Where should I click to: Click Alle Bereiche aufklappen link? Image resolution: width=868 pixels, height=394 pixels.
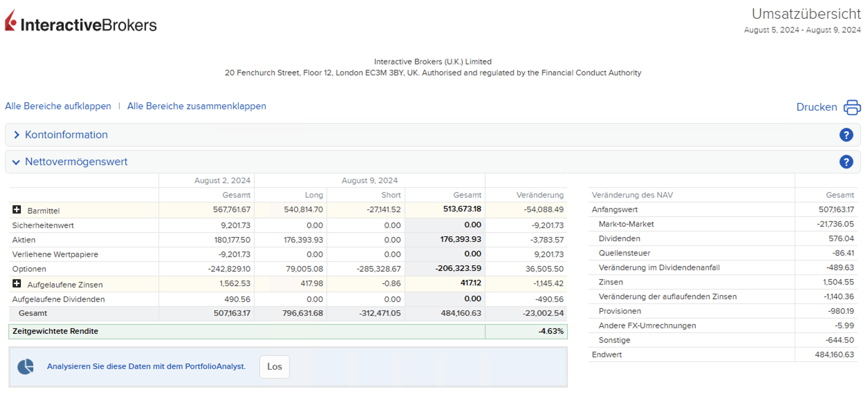point(58,106)
